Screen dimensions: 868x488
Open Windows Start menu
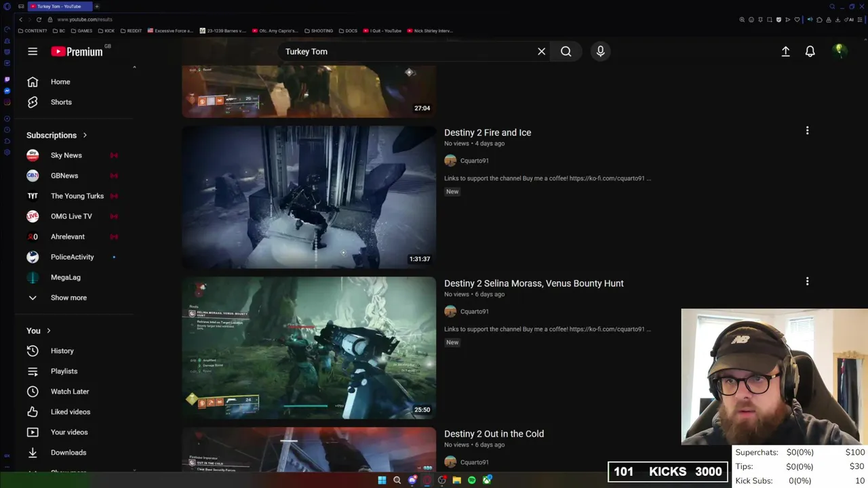click(x=382, y=480)
